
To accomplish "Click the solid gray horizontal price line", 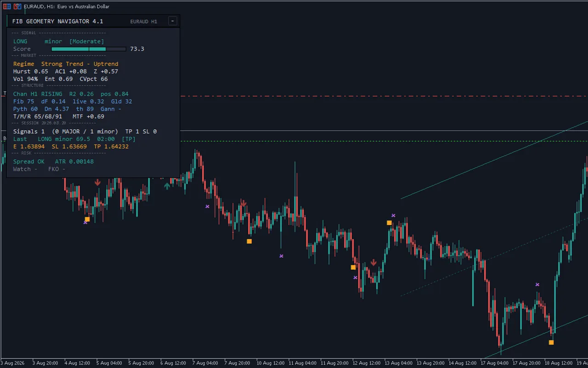I will tap(384, 131).
